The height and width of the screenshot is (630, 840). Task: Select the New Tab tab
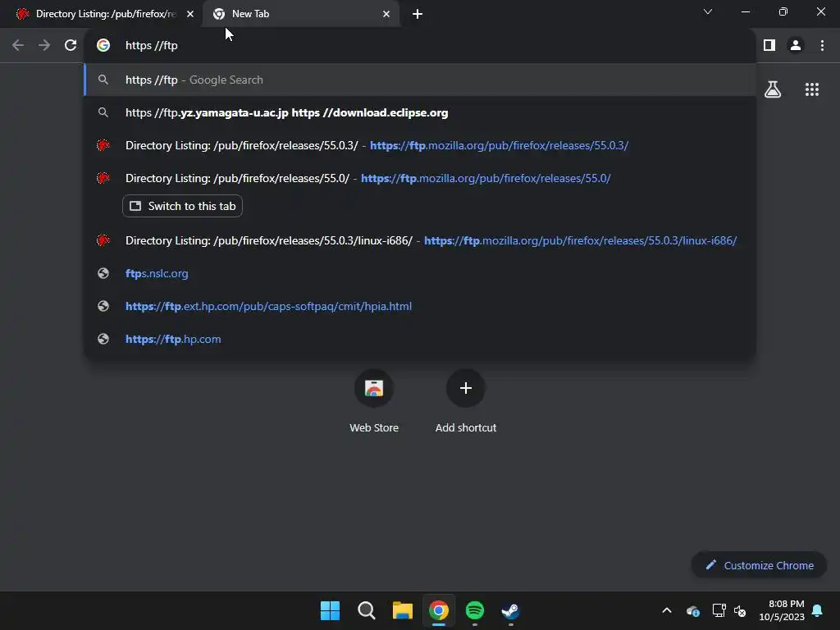pyautogui.click(x=301, y=14)
